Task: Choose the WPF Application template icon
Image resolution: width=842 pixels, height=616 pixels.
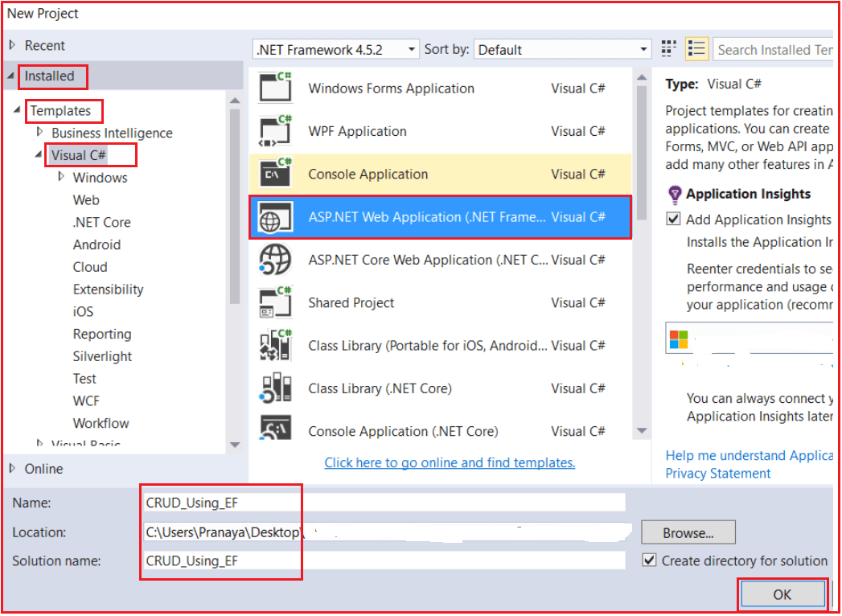Action: pos(275,131)
